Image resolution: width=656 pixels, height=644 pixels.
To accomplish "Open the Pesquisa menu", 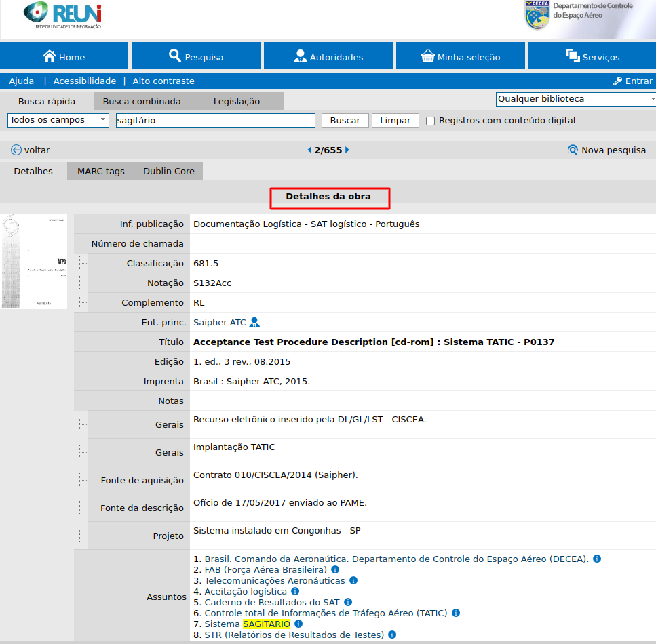I will click(196, 56).
